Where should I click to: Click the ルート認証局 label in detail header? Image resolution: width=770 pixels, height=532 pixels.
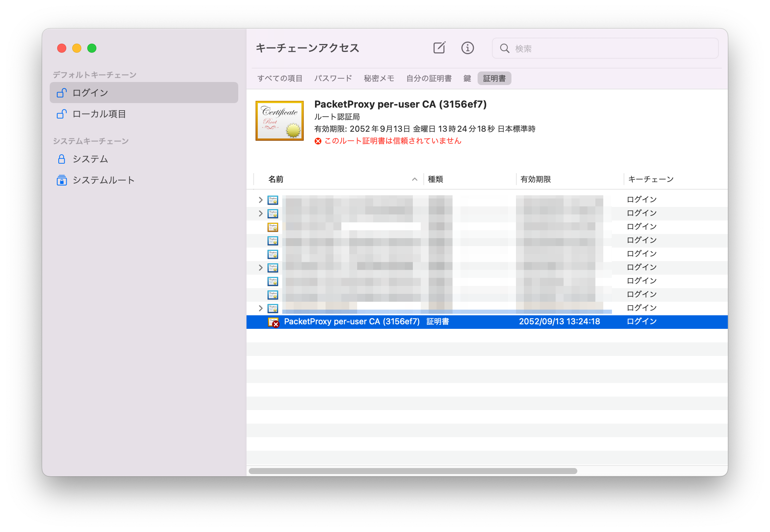point(337,117)
